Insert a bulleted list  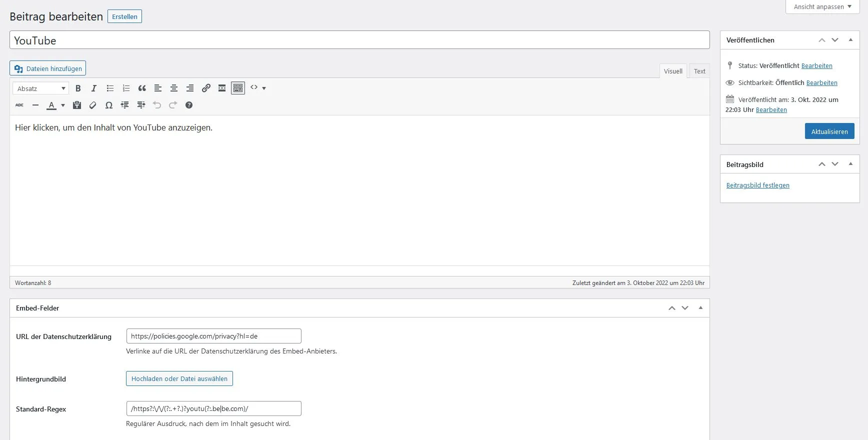coord(110,88)
